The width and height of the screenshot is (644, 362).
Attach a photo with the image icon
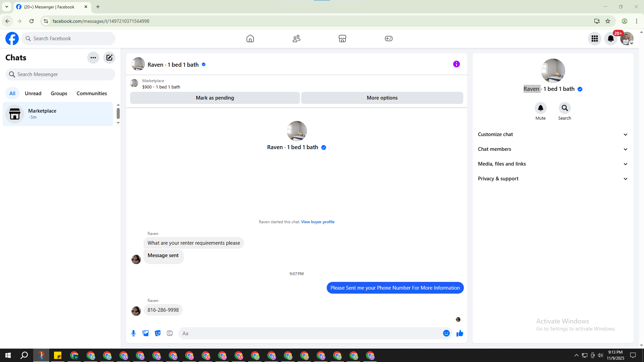(x=146, y=333)
